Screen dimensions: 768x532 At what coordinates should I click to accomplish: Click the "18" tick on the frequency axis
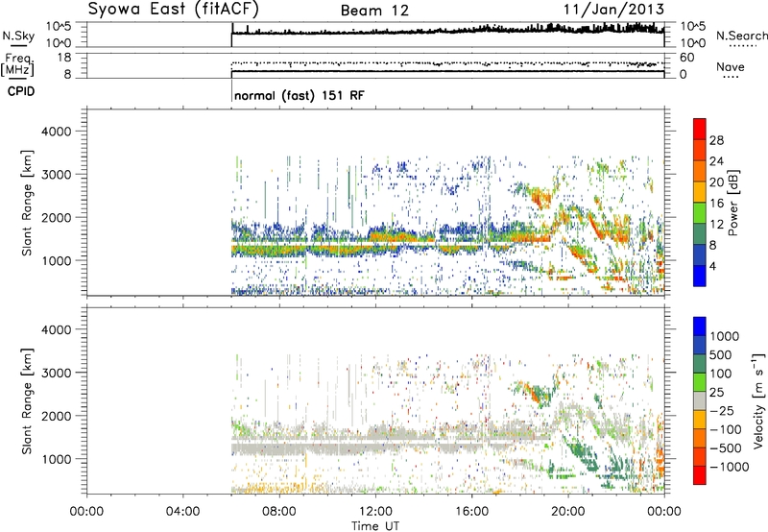[x=64, y=58]
